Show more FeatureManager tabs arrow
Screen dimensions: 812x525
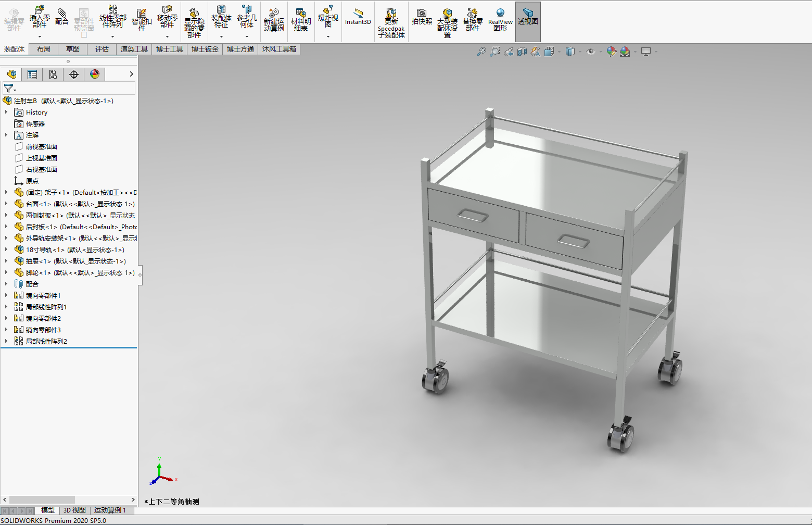(x=132, y=74)
